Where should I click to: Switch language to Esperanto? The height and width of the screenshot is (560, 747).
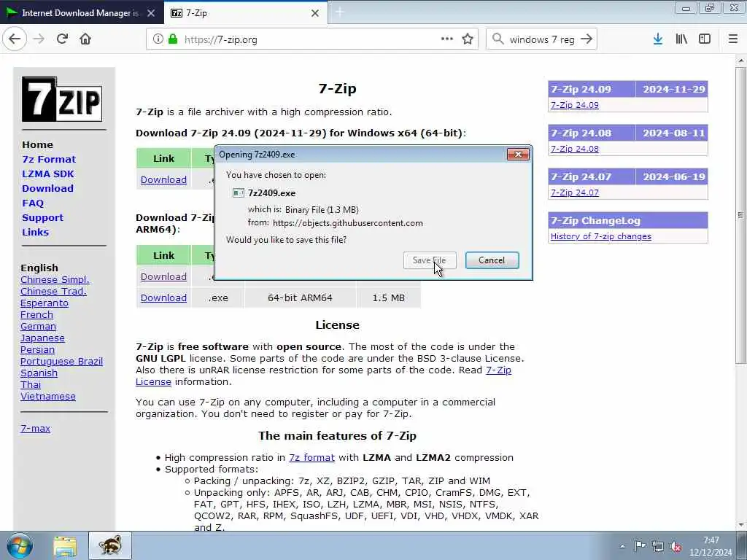point(44,303)
